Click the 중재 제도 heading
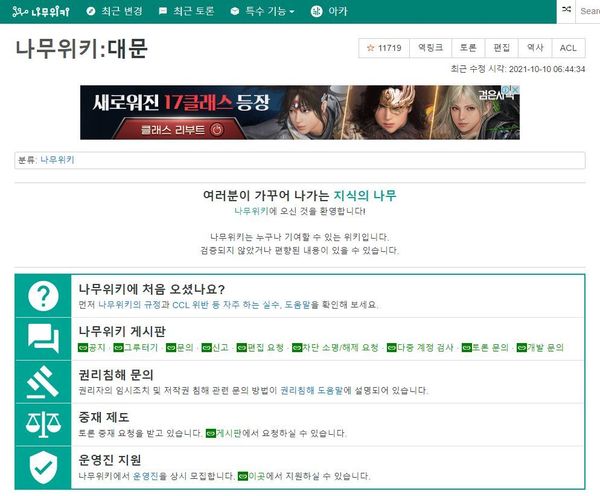 coord(104,417)
